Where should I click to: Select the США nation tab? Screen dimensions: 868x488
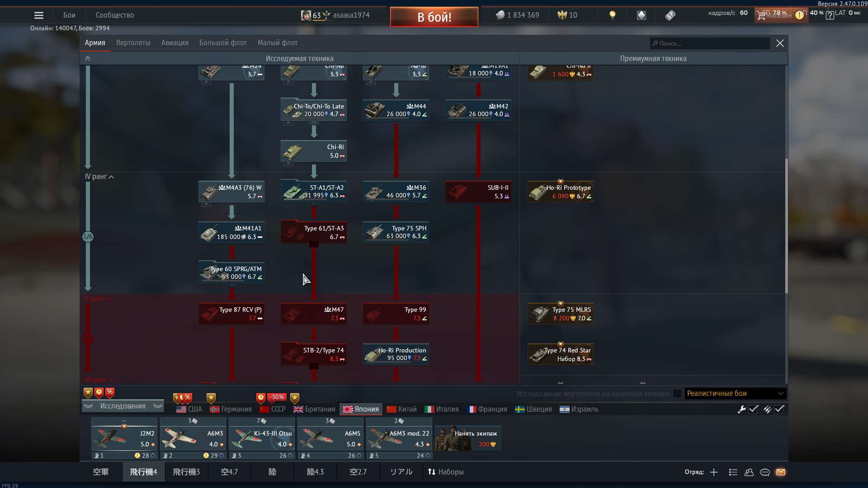click(189, 409)
